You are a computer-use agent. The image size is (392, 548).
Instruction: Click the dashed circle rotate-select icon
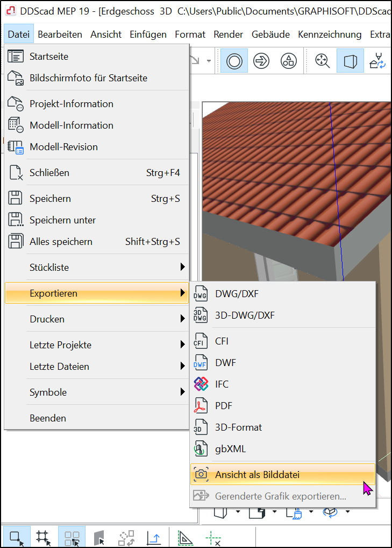click(x=126, y=538)
